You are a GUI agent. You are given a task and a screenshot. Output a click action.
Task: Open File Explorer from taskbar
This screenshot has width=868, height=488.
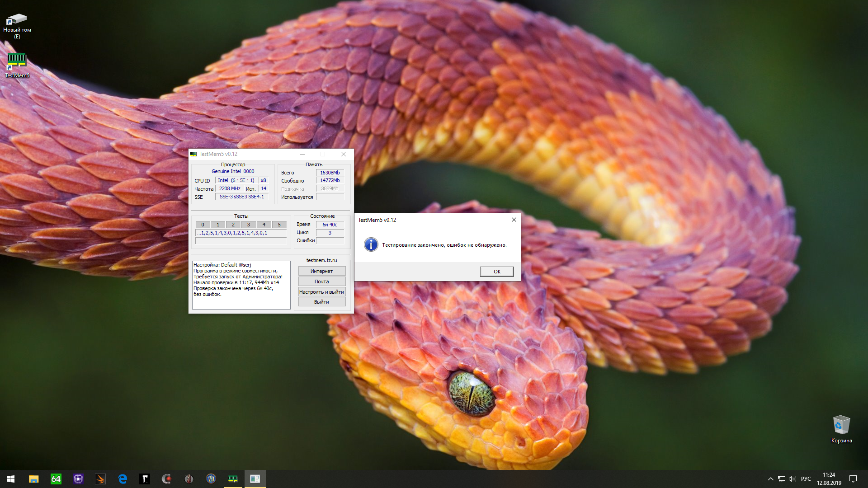tap(33, 479)
